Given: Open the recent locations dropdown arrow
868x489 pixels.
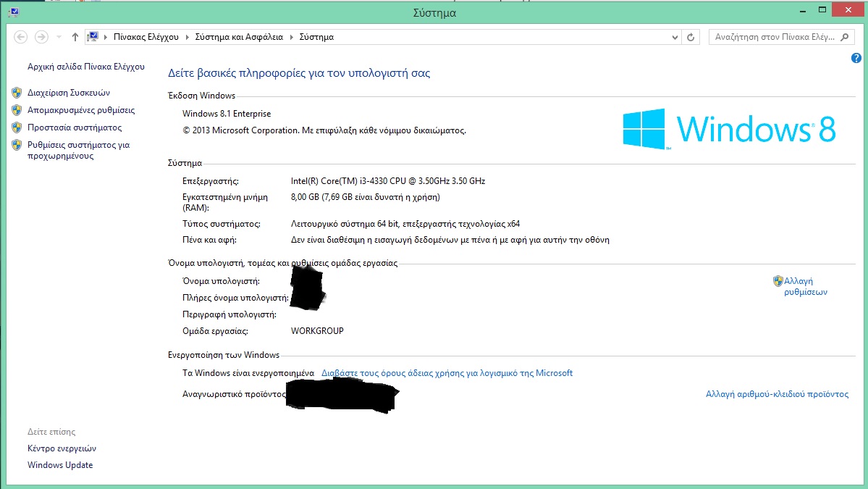Looking at the screenshot, I should [x=59, y=37].
